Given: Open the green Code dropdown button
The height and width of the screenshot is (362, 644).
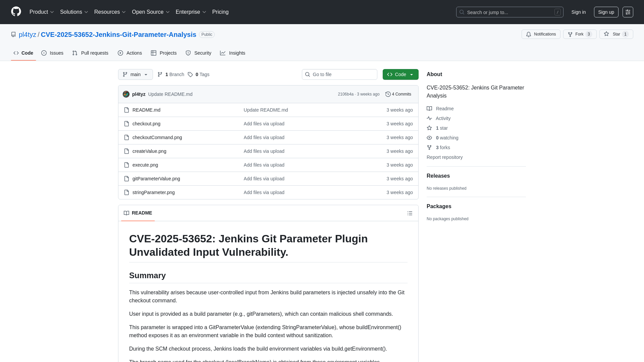Looking at the screenshot, I should point(400,74).
